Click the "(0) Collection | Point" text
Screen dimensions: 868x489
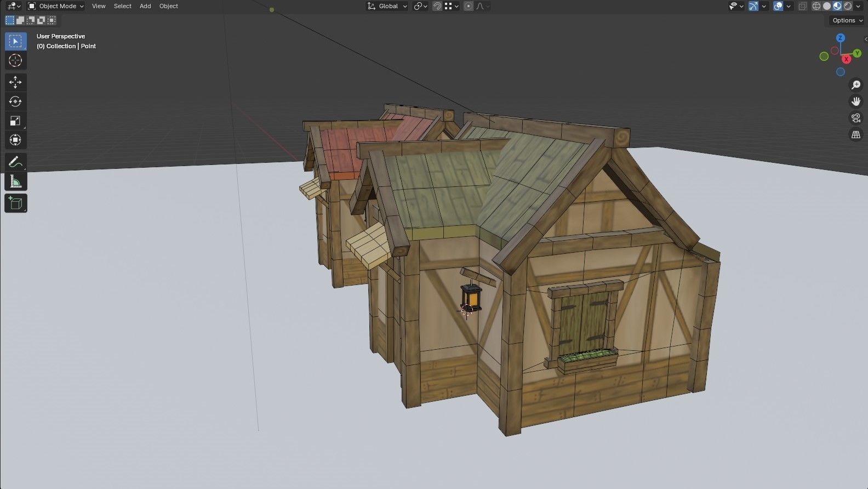click(66, 46)
